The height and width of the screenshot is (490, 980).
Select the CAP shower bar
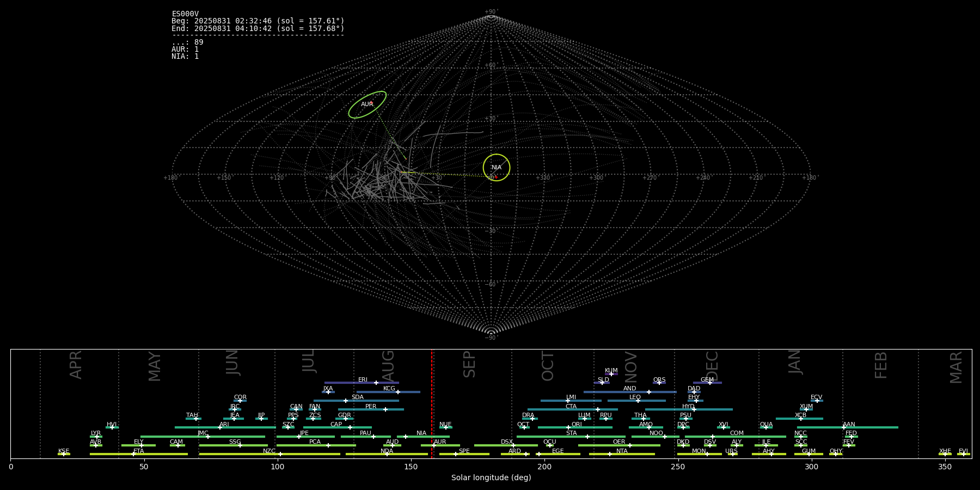pyautogui.click(x=338, y=427)
